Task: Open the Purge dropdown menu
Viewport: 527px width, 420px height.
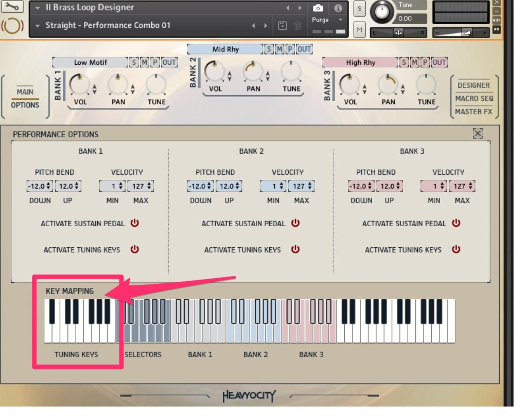Action: [x=327, y=20]
